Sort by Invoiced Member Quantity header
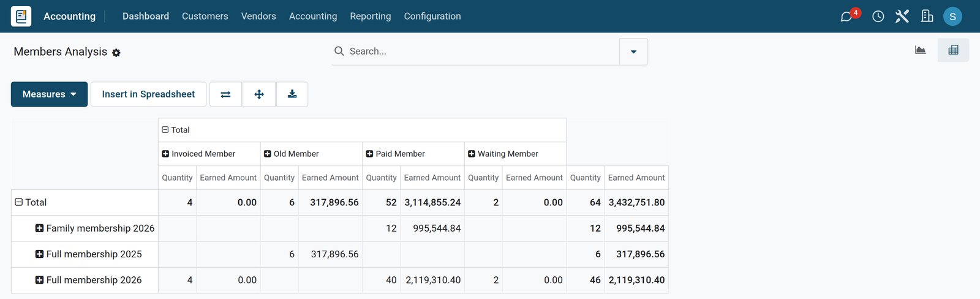The width and height of the screenshot is (980, 299). point(177,178)
